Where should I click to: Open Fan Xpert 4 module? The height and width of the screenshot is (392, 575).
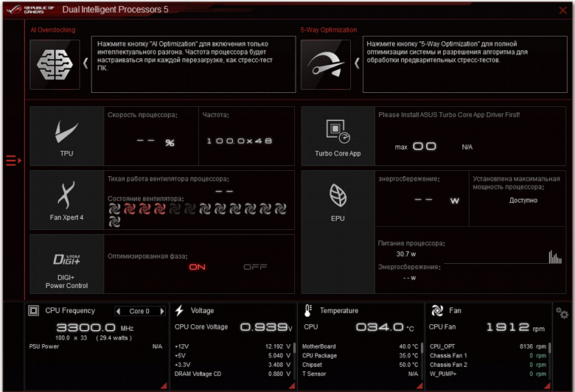pyautogui.click(x=67, y=200)
